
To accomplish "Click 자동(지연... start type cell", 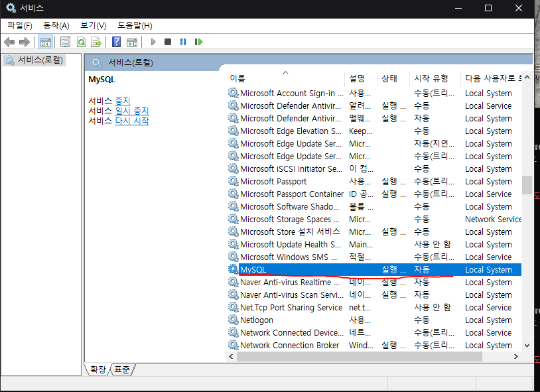I will pyautogui.click(x=434, y=144).
